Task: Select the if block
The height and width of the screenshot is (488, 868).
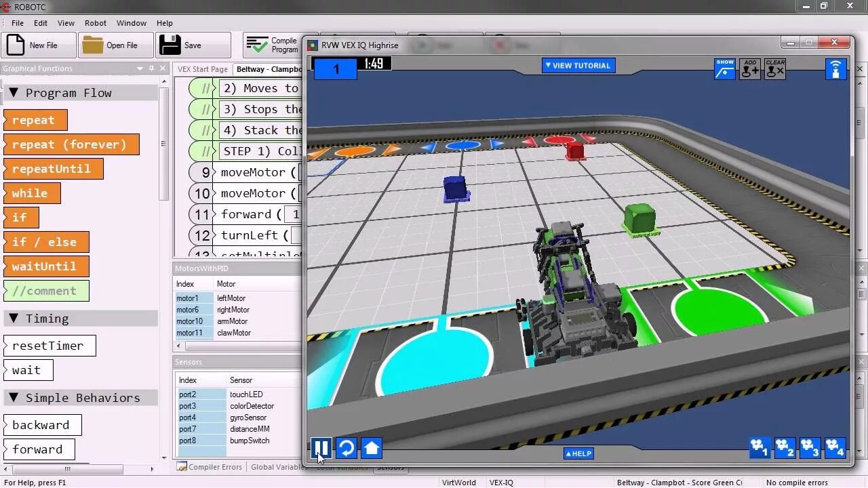Action: point(21,218)
